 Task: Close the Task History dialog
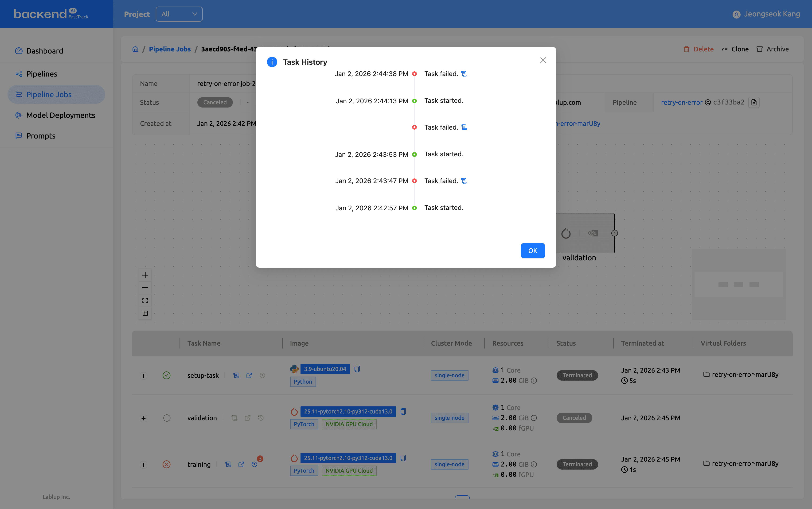543,60
